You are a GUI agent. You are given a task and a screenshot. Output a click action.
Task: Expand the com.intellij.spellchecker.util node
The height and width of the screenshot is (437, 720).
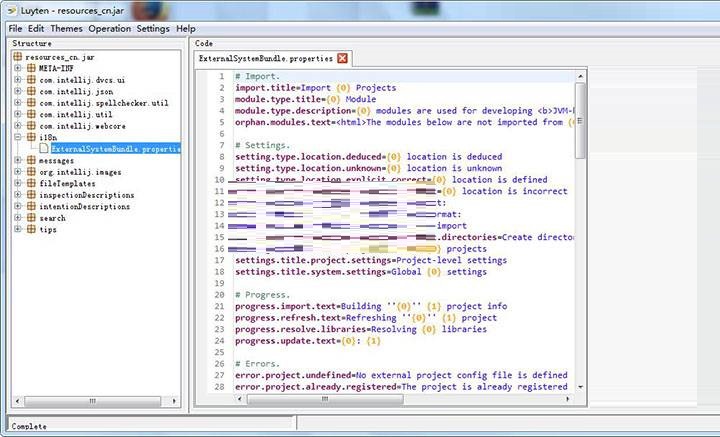pyautogui.click(x=17, y=102)
